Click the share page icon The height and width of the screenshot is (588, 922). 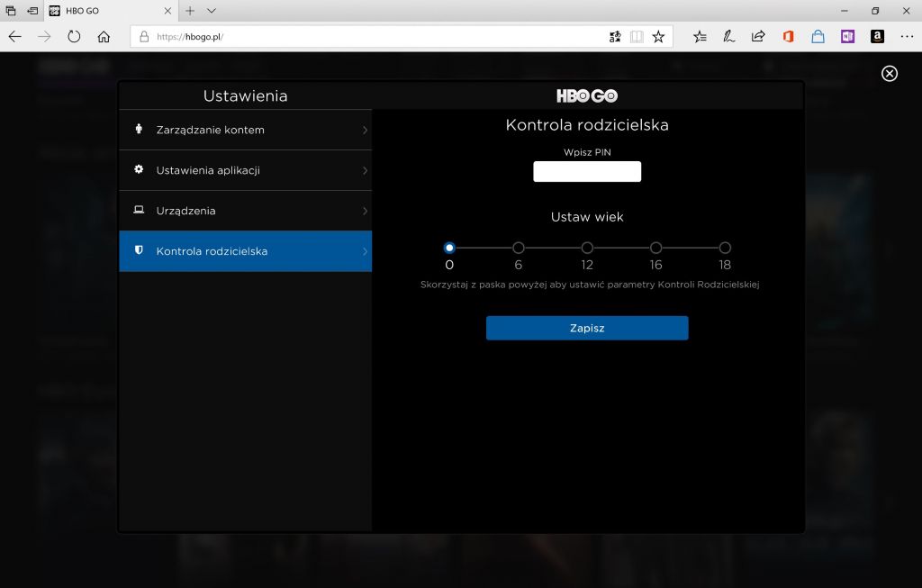pyautogui.click(x=758, y=36)
